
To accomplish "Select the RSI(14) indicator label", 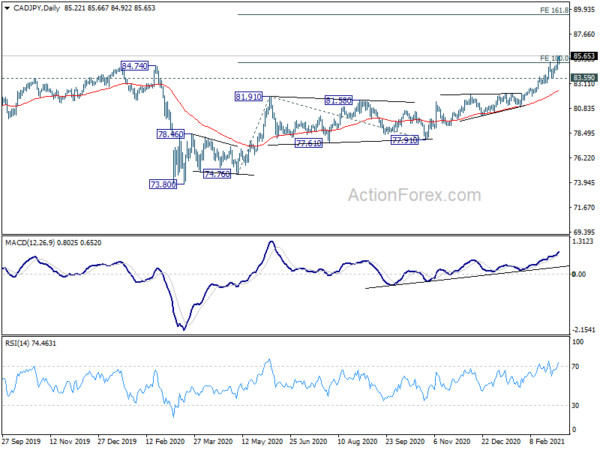I will click(x=17, y=343).
